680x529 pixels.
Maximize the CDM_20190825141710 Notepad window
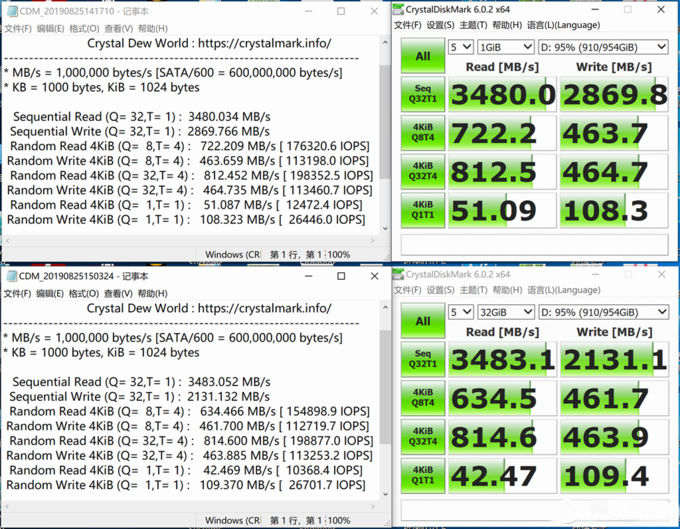pyautogui.click(x=341, y=12)
